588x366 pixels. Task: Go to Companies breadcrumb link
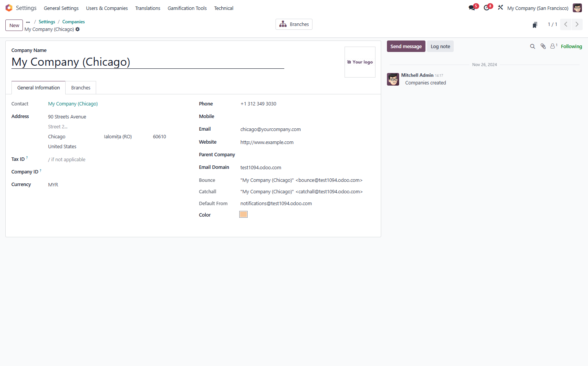click(x=74, y=22)
